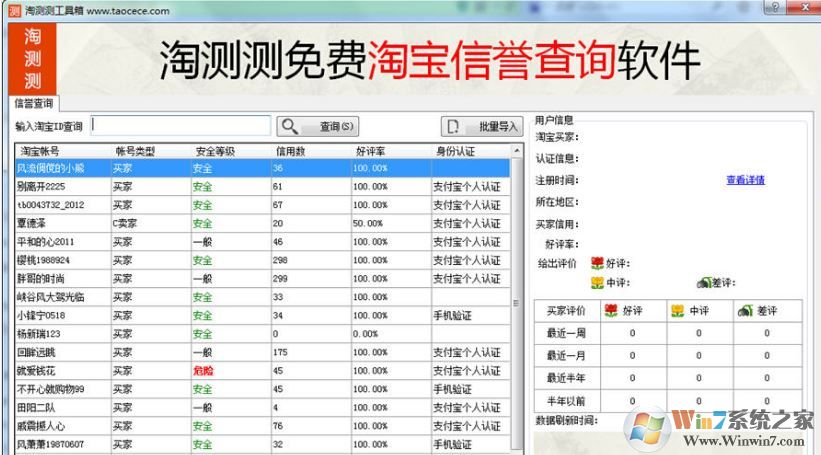821x455 pixels.
Task: Select the row 平和的心2011
Action: pyautogui.click(x=262, y=242)
